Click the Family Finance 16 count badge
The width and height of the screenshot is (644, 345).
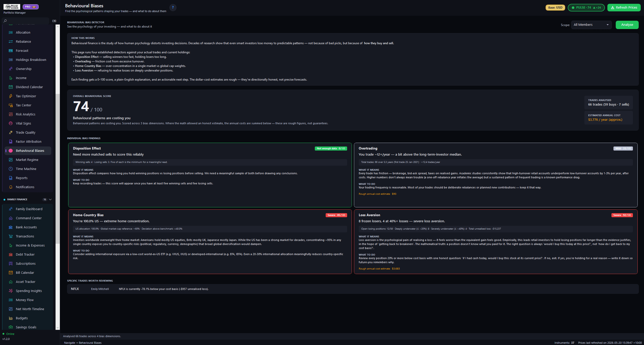(45, 200)
